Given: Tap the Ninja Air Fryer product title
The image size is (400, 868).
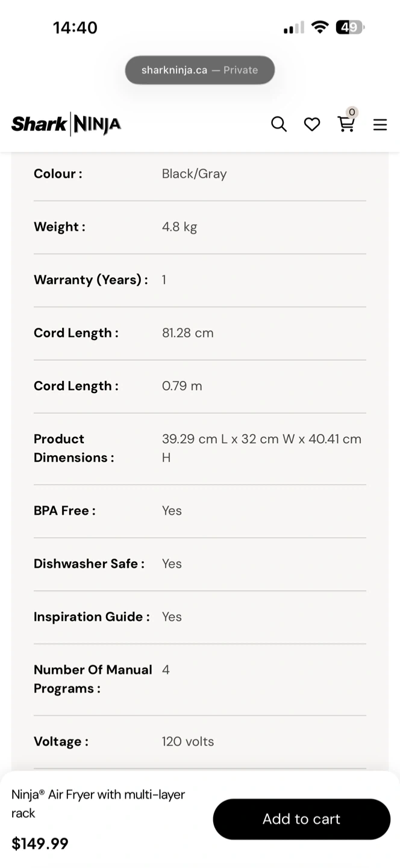Looking at the screenshot, I should coord(98,804).
